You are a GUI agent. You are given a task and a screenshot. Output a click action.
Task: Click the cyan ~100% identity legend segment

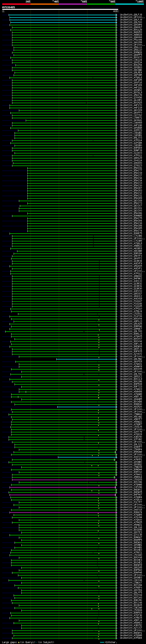(x=130, y=4)
